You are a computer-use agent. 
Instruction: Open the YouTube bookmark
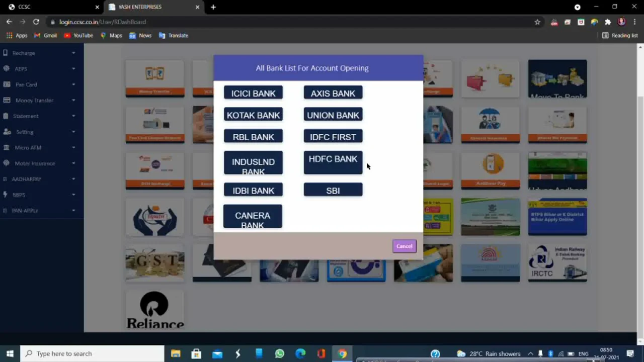(78, 35)
